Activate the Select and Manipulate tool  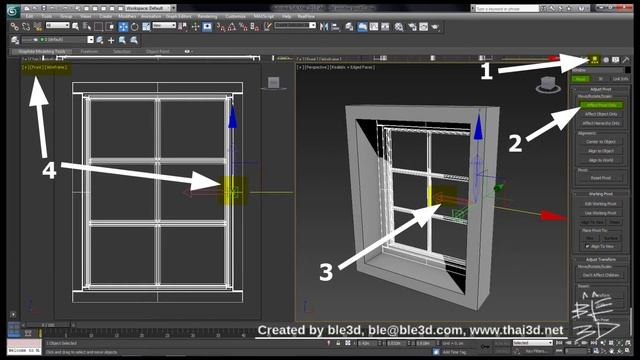[x=195, y=27]
